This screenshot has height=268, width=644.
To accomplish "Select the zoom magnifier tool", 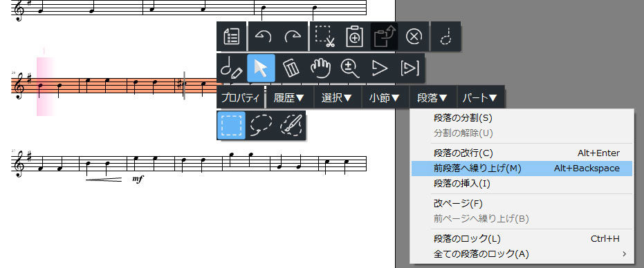I will [x=350, y=68].
